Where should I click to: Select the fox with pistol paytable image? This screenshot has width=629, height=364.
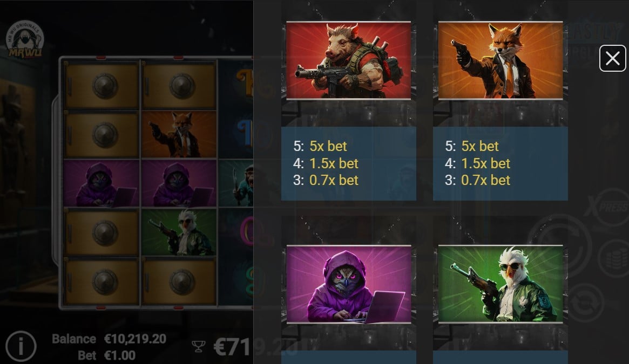(501, 60)
